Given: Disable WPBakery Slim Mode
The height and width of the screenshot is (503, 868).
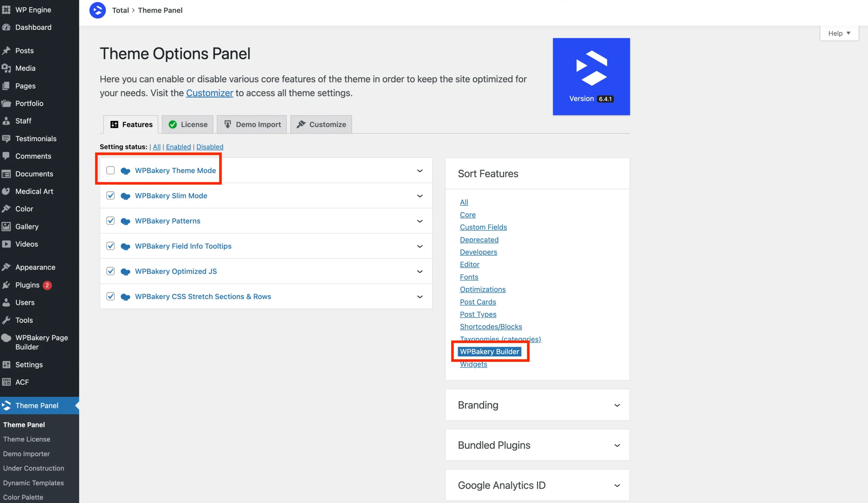Looking at the screenshot, I should 110,195.
